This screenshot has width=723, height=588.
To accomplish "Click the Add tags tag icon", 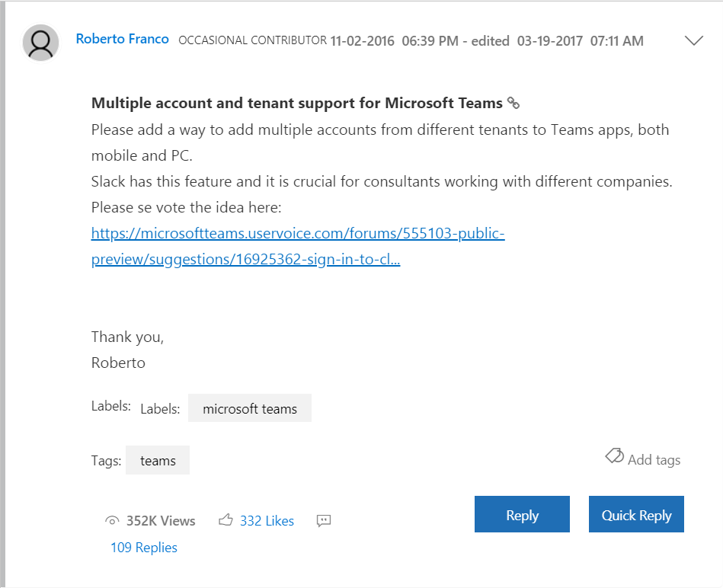I will pyautogui.click(x=614, y=455).
